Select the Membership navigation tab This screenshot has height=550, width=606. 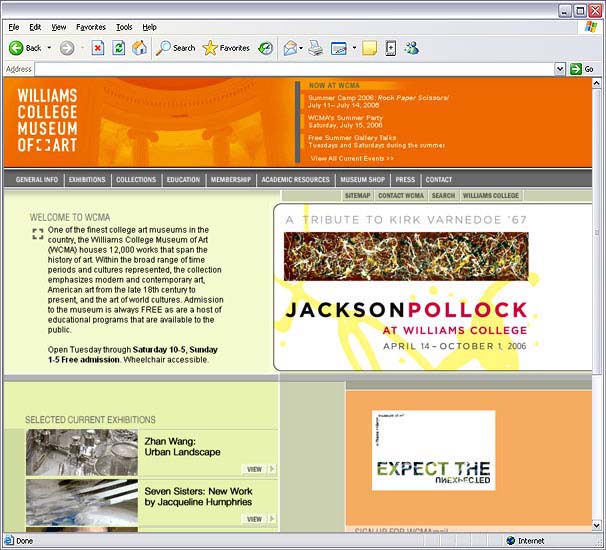tap(231, 180)
